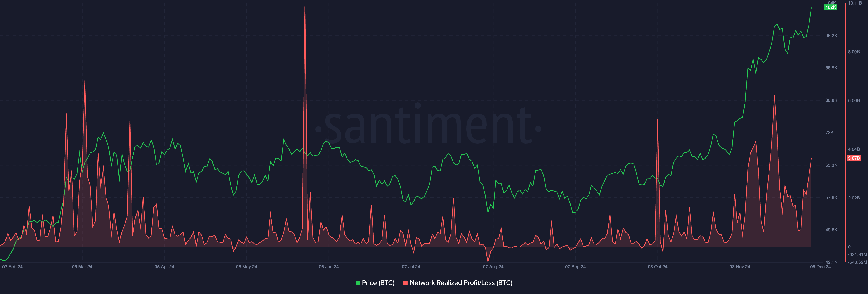The image size is (868, 294).
Task: Click the 42.1K price axis label
Action: 831,262
